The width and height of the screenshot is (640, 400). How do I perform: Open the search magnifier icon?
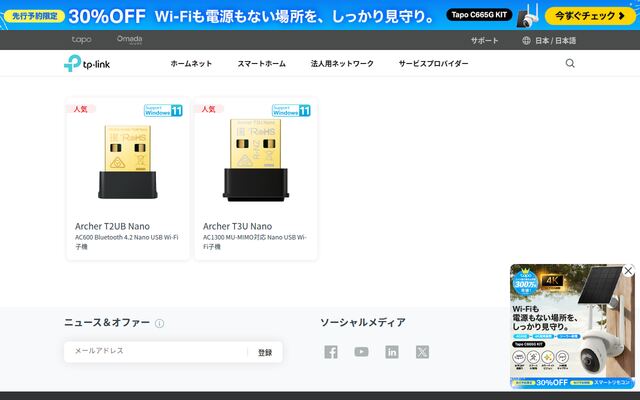click(570, 63)
